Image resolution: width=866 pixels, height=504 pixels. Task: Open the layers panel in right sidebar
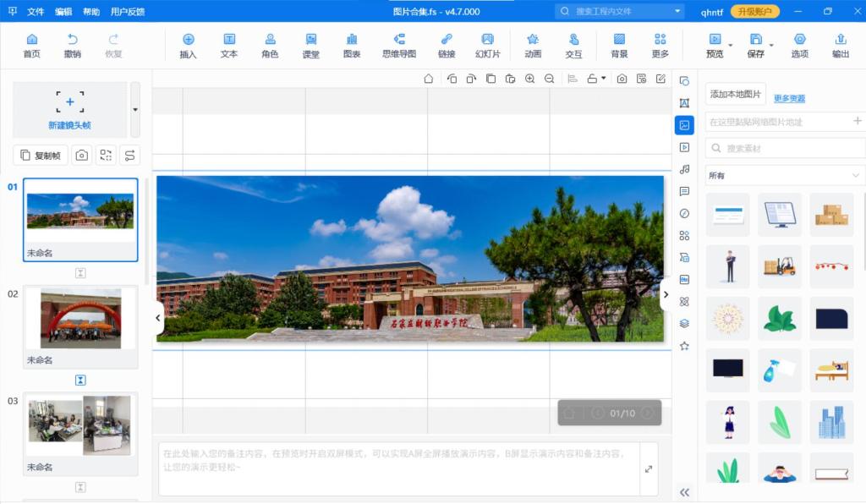click(684, 324)
